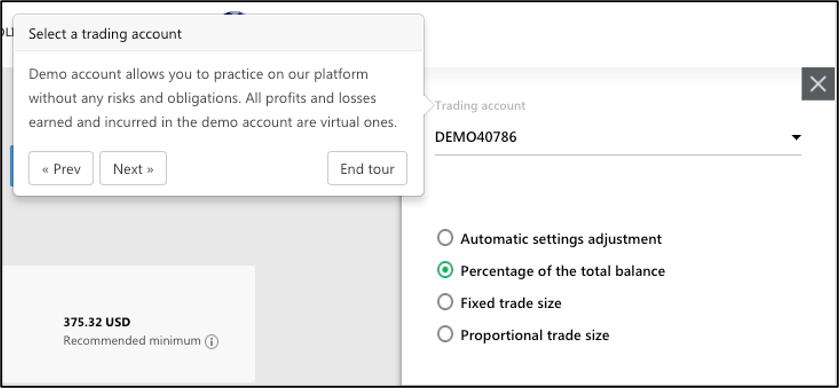The height and width of the screenshot is (388, 840).
Task: Click the 'Trading account' field label
Action: point(480,106)
